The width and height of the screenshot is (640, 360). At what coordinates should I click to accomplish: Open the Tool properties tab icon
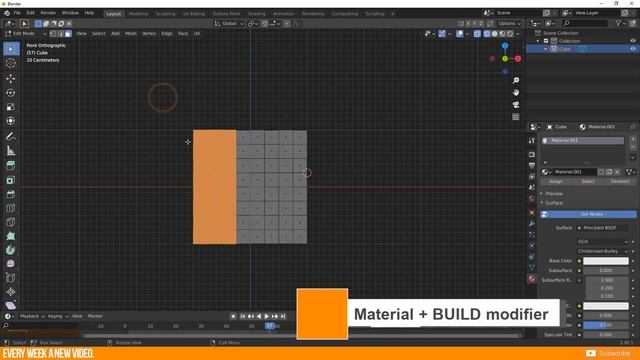point(531,141)
